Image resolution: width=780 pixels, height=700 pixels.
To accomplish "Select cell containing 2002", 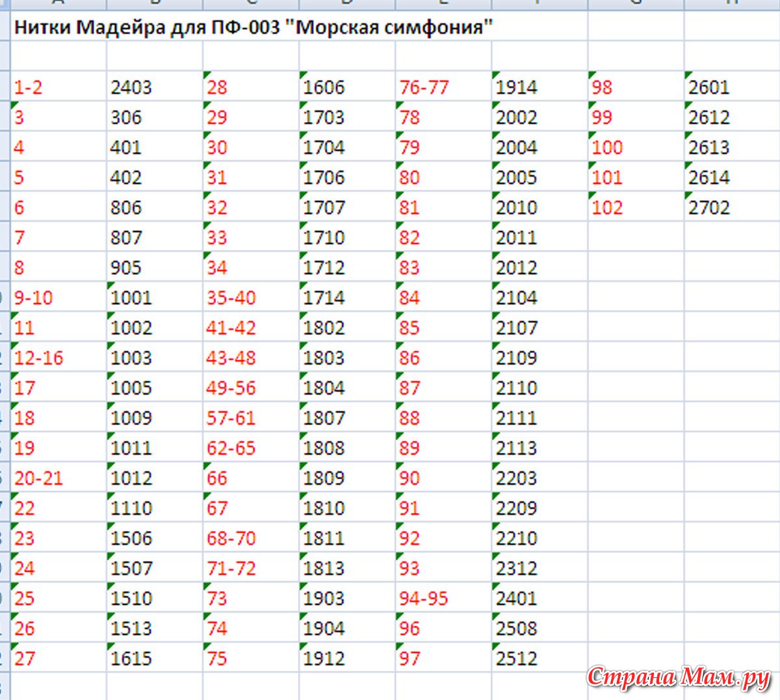I will click(x=539, y=116).
